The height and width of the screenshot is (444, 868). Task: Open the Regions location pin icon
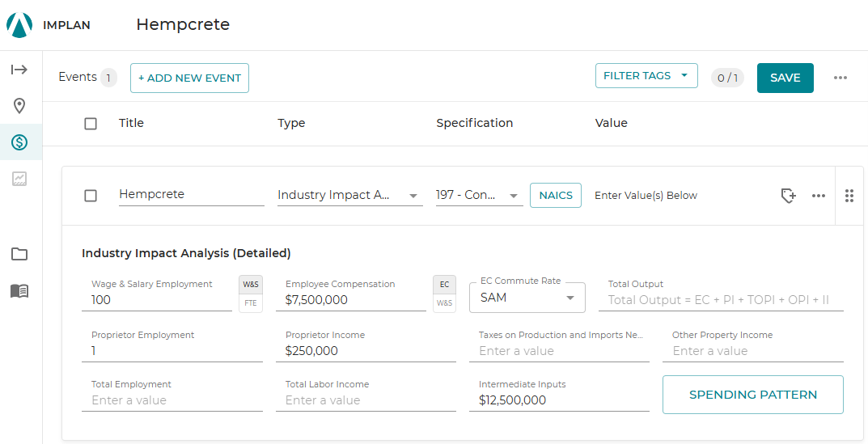pyautogui.click(x=19, y=106)
